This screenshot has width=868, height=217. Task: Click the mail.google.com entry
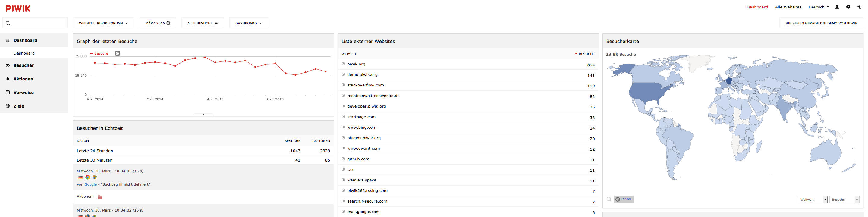click(363, 212)
